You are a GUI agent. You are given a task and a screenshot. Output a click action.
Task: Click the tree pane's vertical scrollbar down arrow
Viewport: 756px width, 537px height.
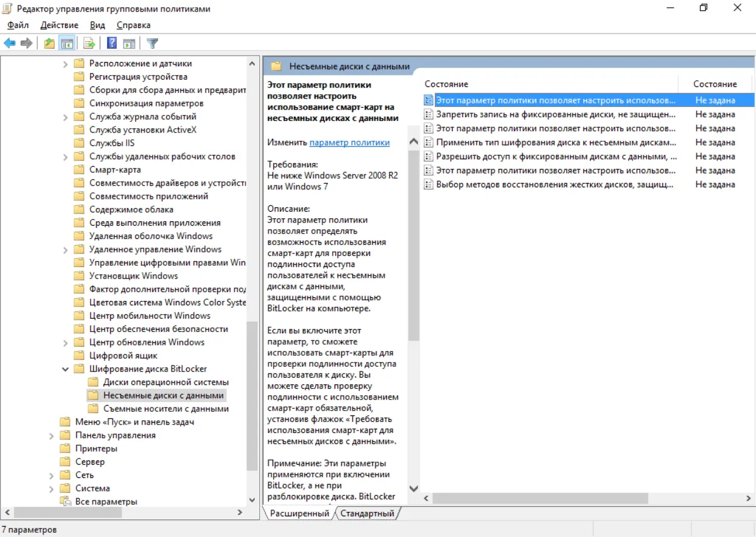coord(253,500)
